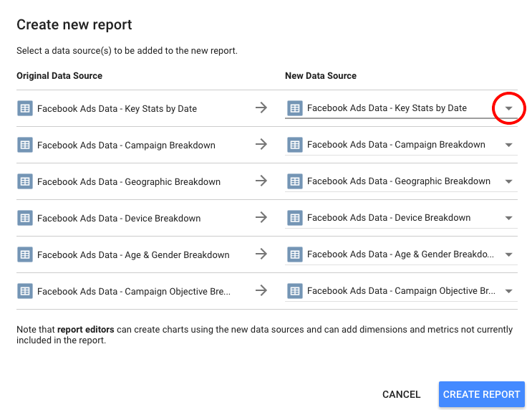The width and height of the screenshot is (532, 410).
Task: Open dropdown arrow for Campaign Breakdown source
Action: click(508, 145)
